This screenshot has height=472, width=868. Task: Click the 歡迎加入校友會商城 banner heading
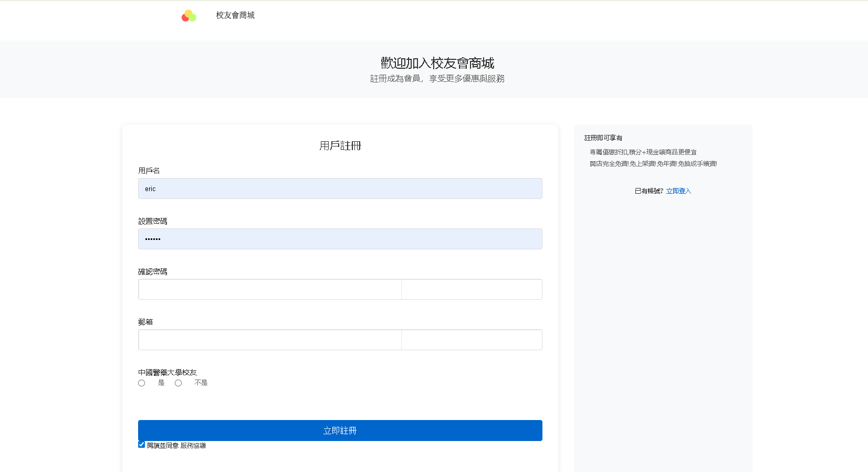tap(437, 63)
